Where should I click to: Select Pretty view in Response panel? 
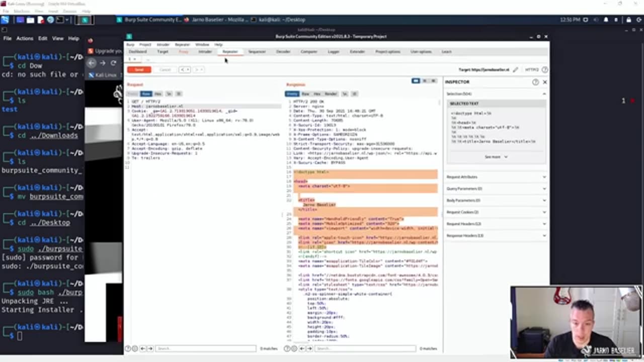pos(292,94)
